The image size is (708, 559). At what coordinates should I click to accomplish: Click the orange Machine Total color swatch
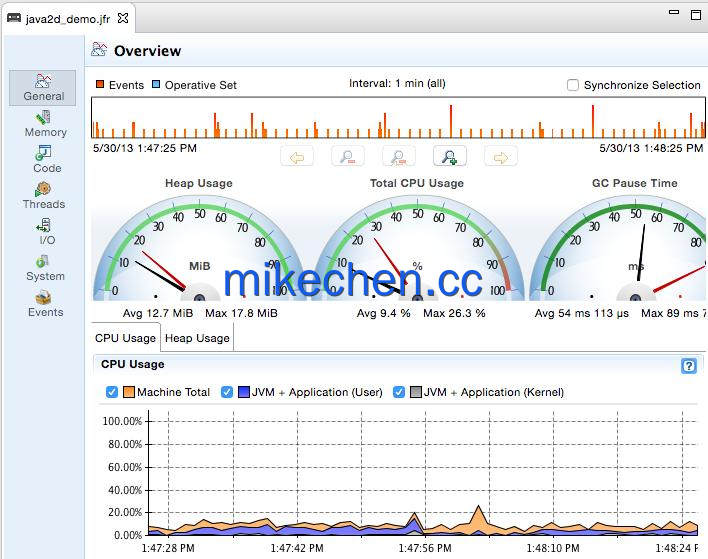pyautogui.click(x=129, y=392)
